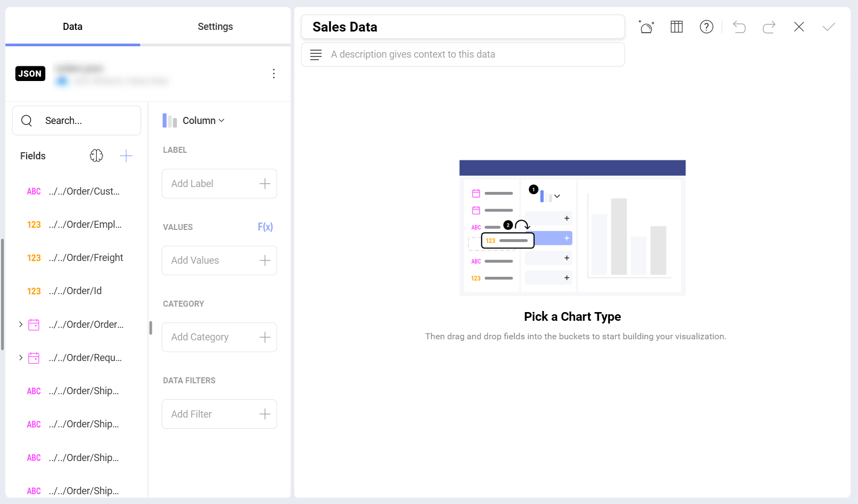Select the ../../Order/Cust... field
858x504 pixels.
coord(77,191)
